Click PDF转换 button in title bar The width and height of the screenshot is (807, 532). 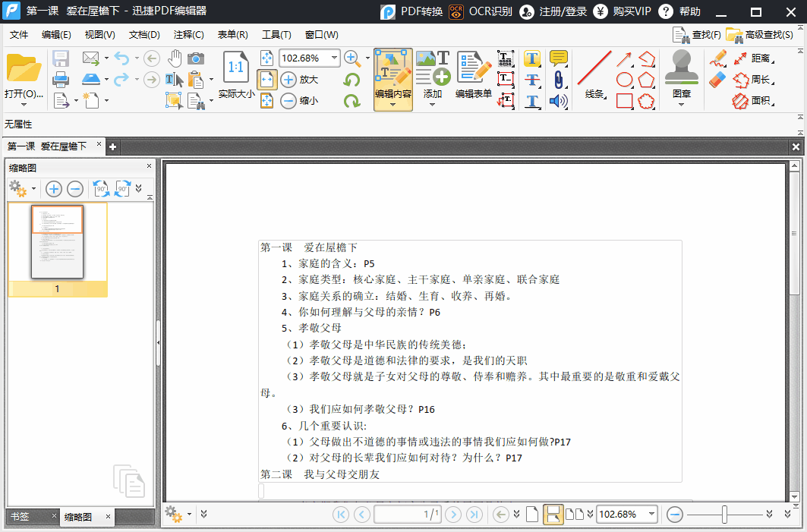[411, 11]
